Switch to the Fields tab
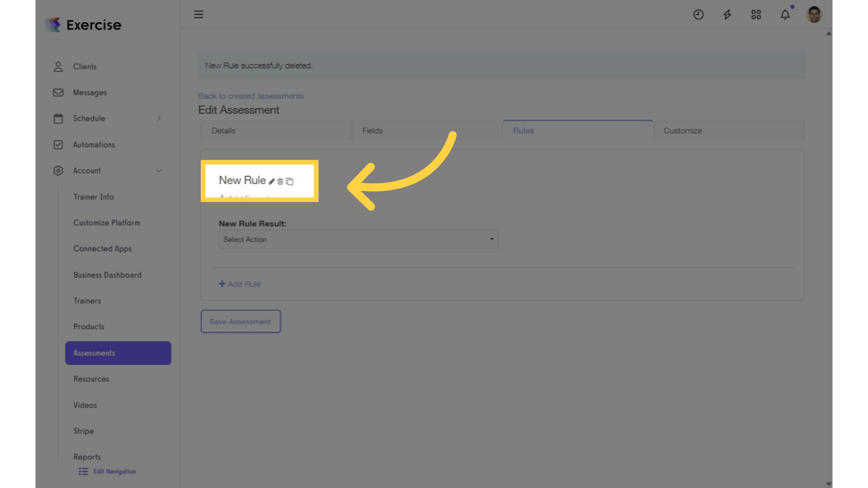 [x=372, y=130]
